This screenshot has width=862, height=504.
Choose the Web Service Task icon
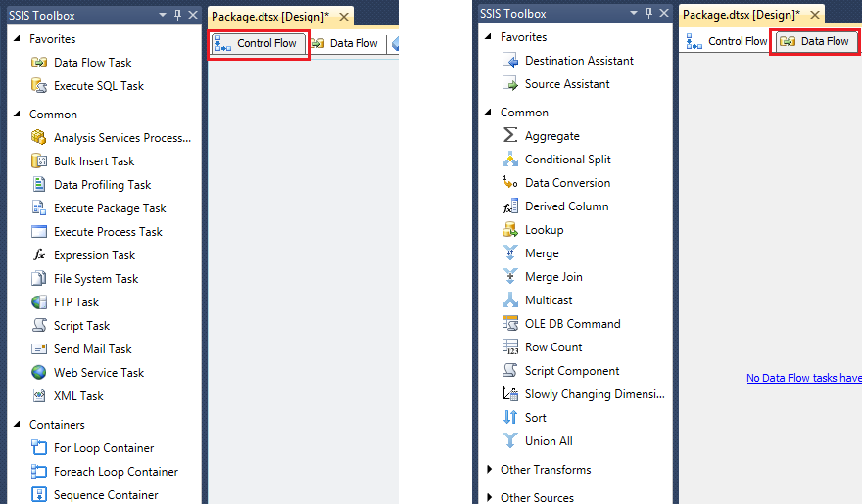39,373
